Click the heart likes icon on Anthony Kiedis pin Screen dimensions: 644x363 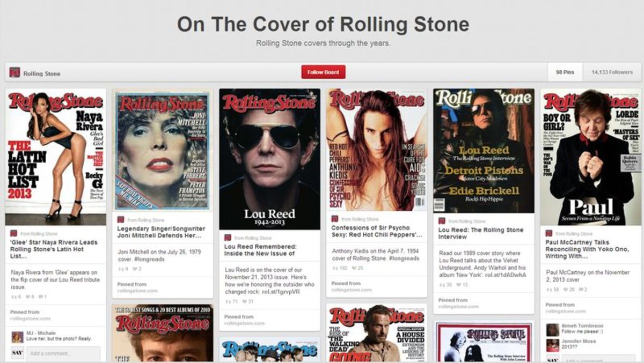coord(353,268)
